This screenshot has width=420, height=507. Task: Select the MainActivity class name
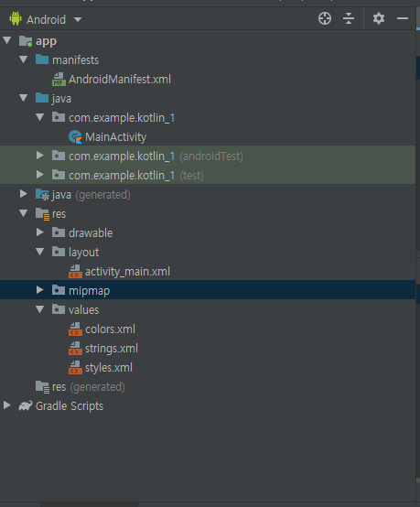point(115,137)
